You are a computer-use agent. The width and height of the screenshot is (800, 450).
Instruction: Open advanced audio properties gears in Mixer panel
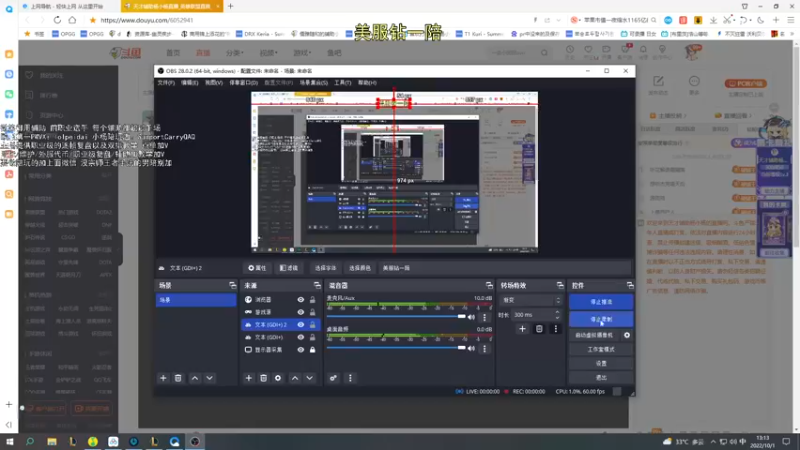[x=333, y=378]
